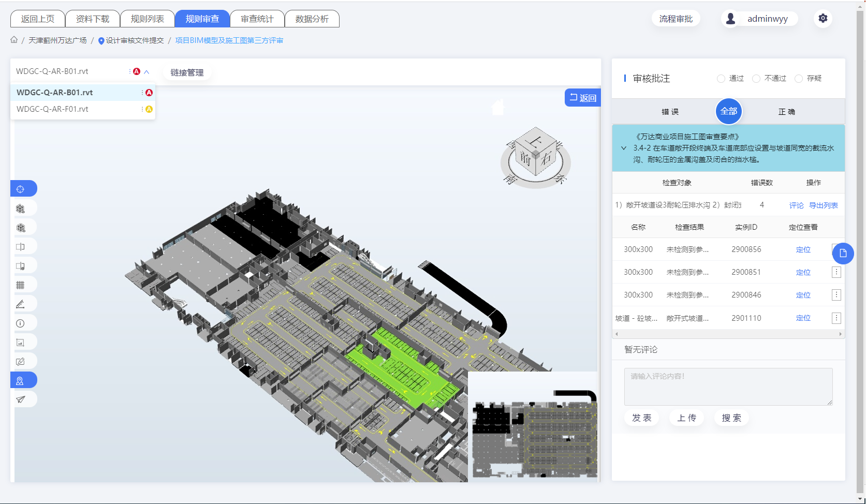
Task: Click the grid display tool icon
Action: click(20, 285)
